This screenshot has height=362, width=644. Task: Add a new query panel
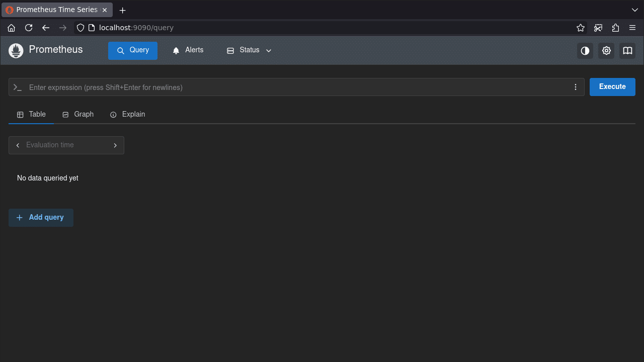click(x=41, y=217)
